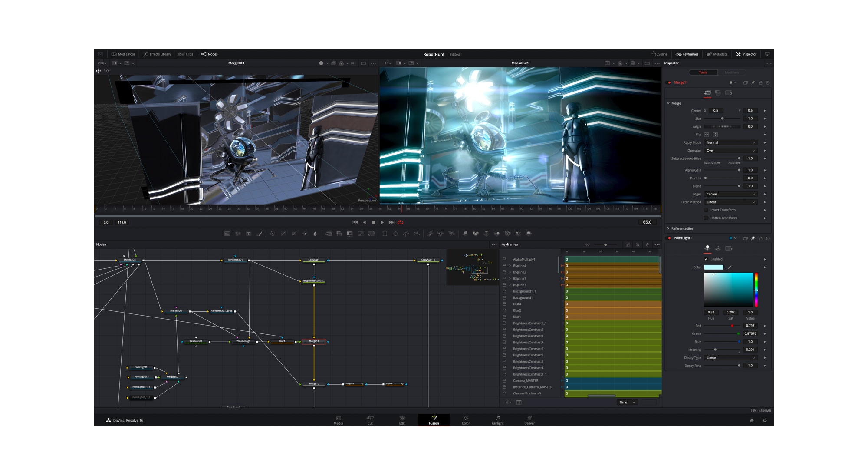This screenshot has height=475, width=868.
Task: Select the Rectangle mask tool
Action: tap(385, 234)
